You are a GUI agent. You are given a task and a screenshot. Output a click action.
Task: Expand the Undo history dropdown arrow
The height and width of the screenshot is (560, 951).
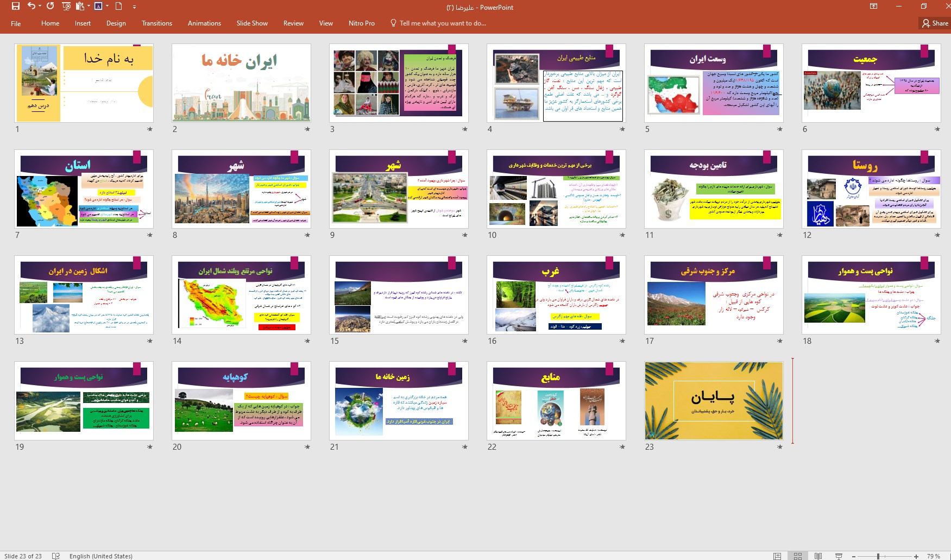40,7
